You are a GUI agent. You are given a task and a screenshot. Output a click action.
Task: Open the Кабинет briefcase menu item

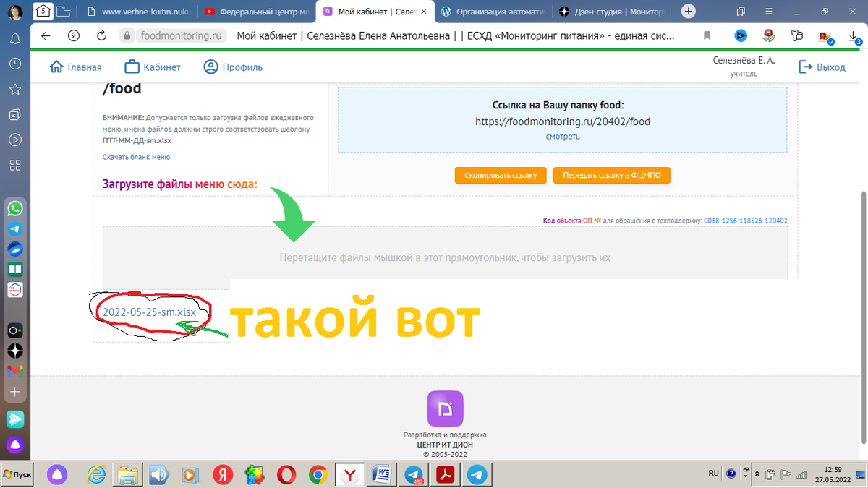(152, 67)
